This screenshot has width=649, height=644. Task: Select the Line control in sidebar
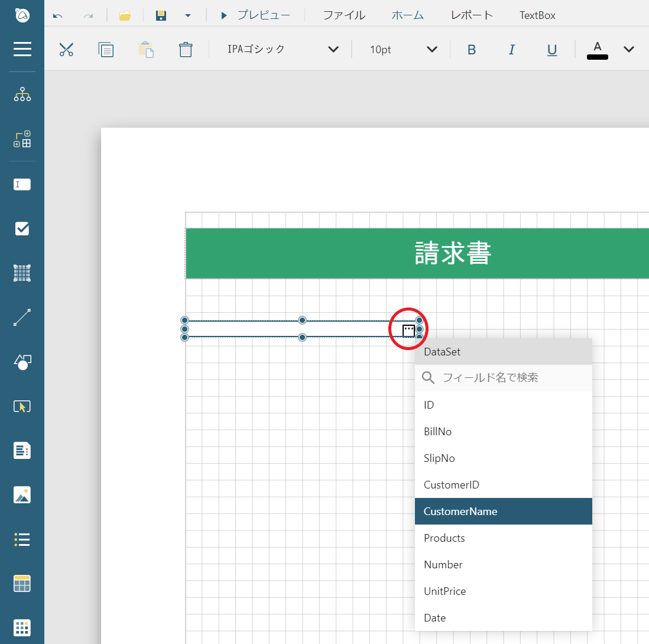(x=22, y=318)
